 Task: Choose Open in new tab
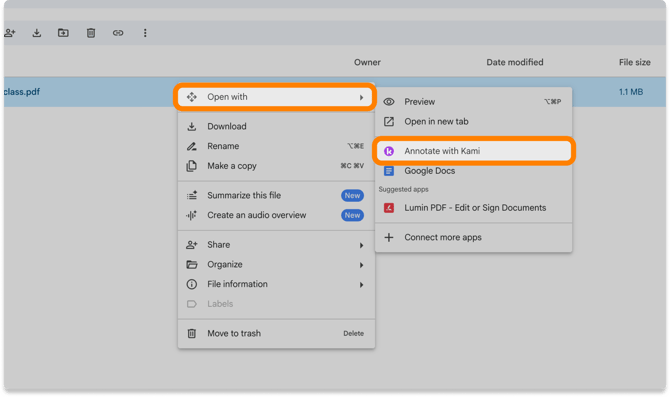tap(473, 121)
